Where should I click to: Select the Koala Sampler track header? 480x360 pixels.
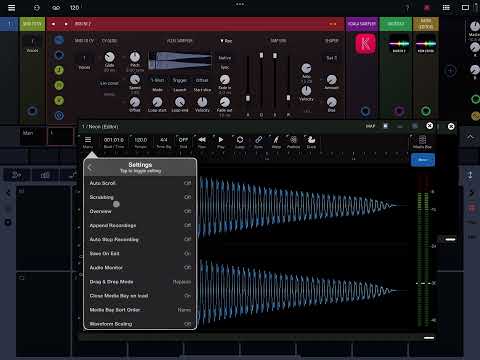coord(362,24)
